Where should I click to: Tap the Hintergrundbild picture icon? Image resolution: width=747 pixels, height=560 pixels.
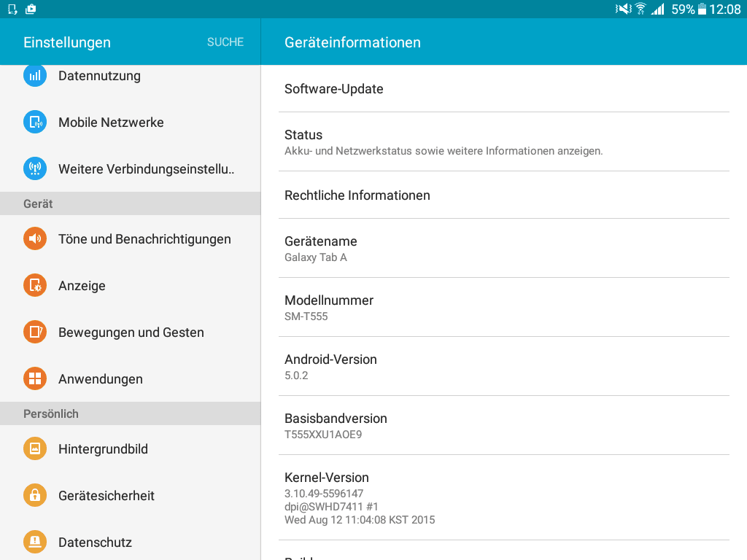coord(35,448)
